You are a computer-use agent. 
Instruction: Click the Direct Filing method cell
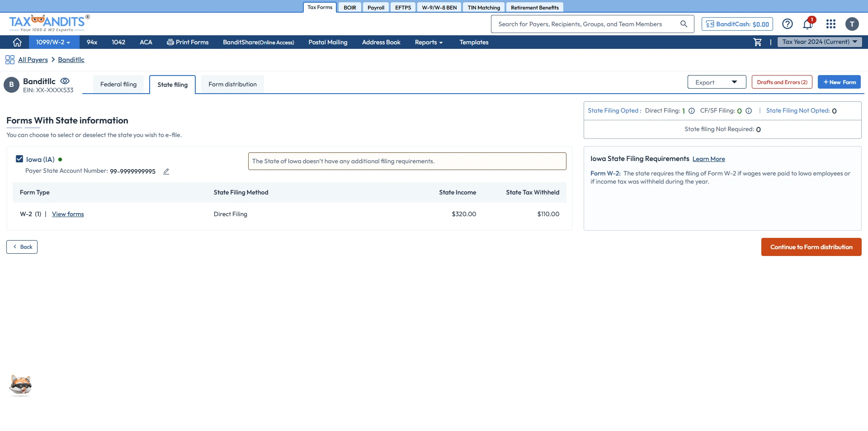(x=231, y=214)
